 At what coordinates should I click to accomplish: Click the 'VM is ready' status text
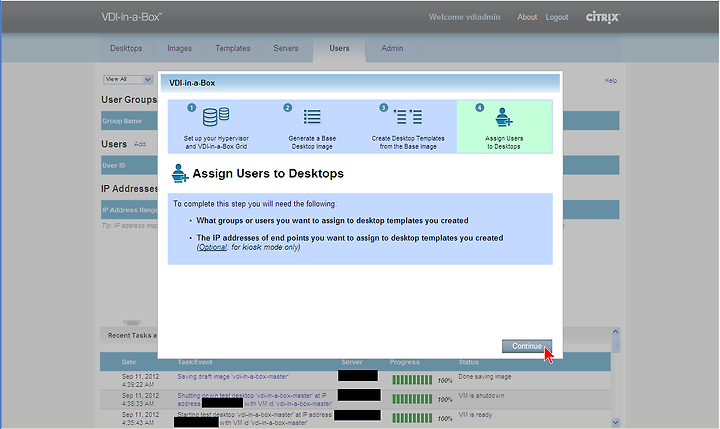tap(475, 415)
